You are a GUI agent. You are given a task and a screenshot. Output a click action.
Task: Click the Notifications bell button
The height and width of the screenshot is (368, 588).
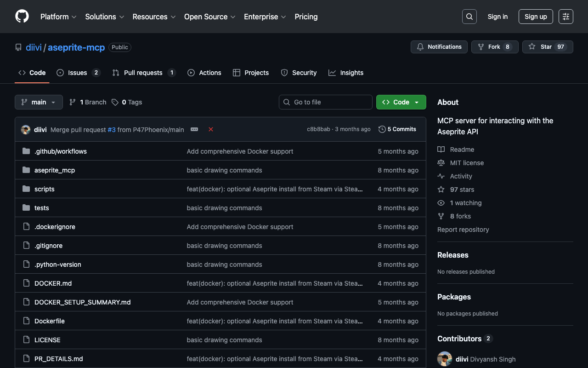click(x=439, y=47)
